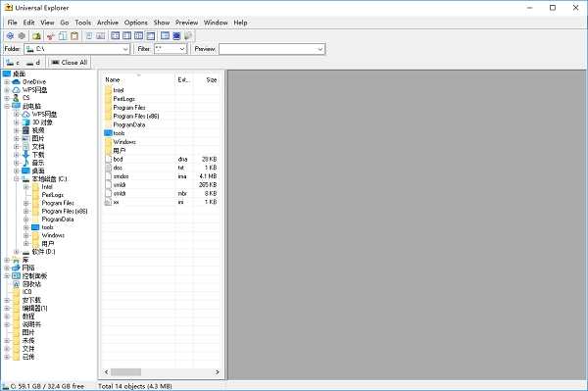Screen dimensions: 588x391
Task: Select 桌面 root at top of tree
Action: 19,73
